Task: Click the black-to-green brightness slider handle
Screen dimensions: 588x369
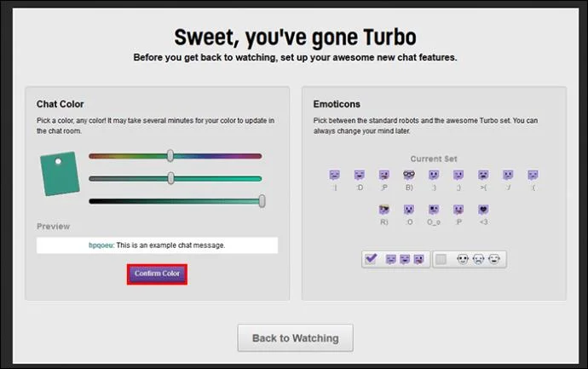Action: [262, 201]
